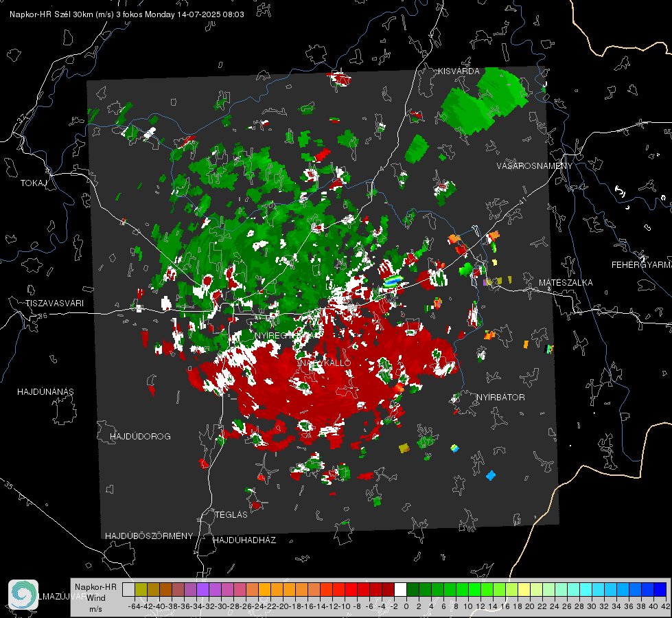Click the road number 35 at lower left
This screenshot has width=672, height=618.
8,485
